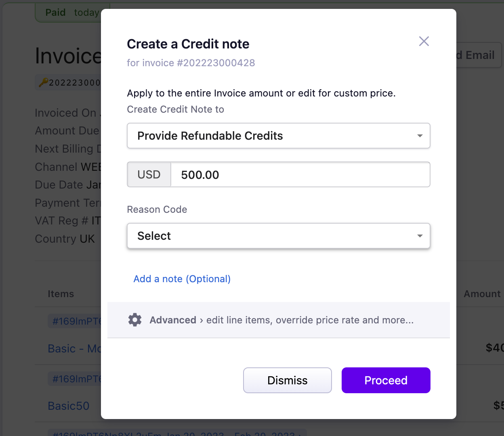
Task: Open the Provide Refundable Credits dropdown
Action: (x=279, y=136)
